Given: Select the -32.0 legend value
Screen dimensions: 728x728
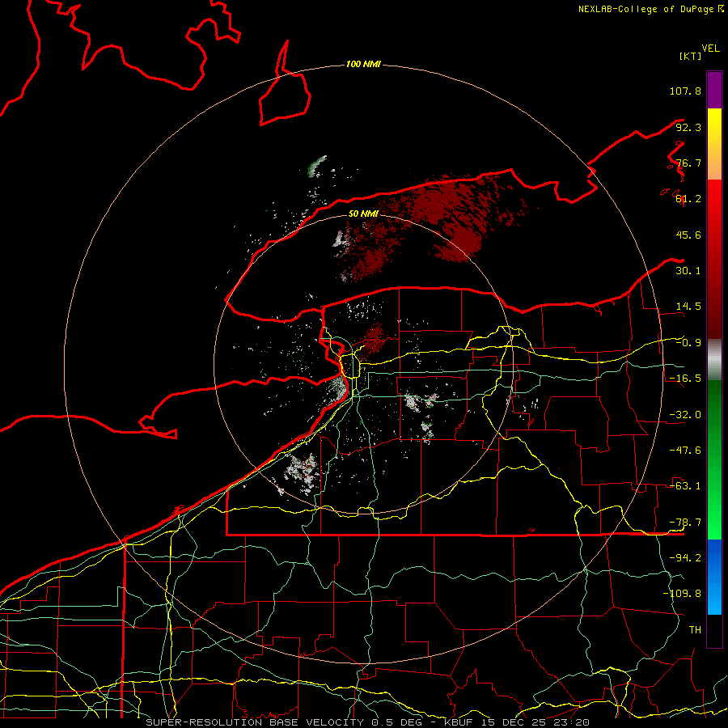Looking at the screenshot, I should point(685,415).
